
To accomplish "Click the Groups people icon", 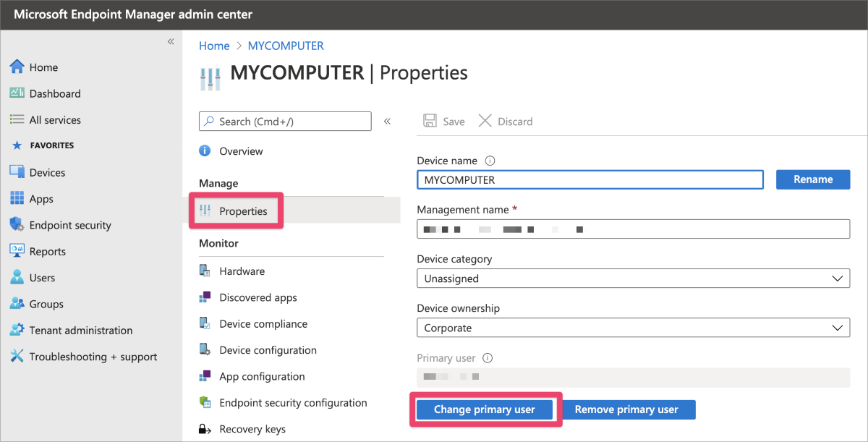I will click(17, 304).
